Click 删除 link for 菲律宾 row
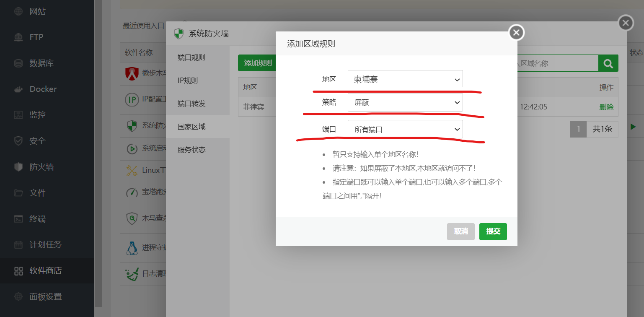 606,107
